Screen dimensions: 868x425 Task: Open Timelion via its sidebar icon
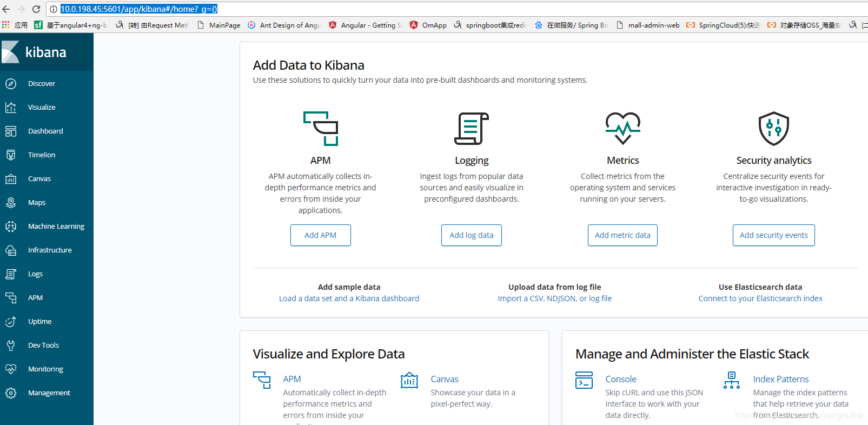click(x=11, y=155)
